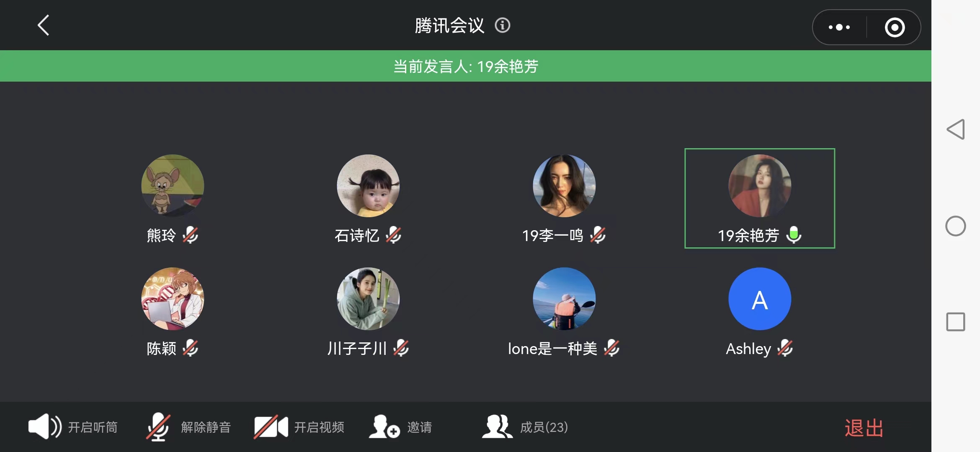Invite participants with 邀请 icon

click(x=400, y=427)
